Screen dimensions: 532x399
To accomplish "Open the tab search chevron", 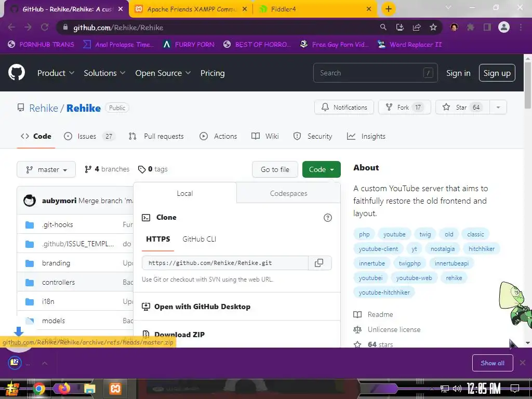I will [x=448, y=7].
